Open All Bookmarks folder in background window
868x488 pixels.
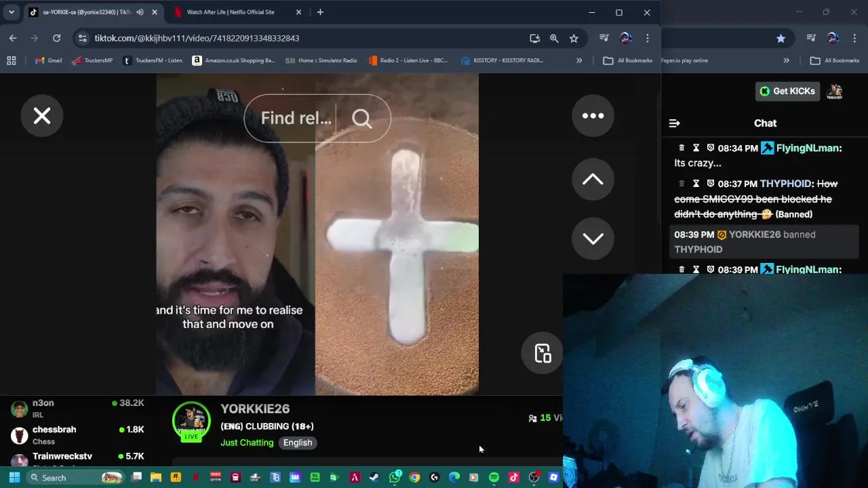click(835, 60)
